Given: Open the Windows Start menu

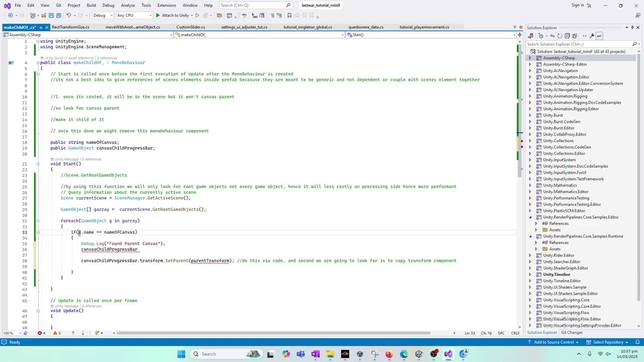Looking at the screenshot, I should [181, 354].
